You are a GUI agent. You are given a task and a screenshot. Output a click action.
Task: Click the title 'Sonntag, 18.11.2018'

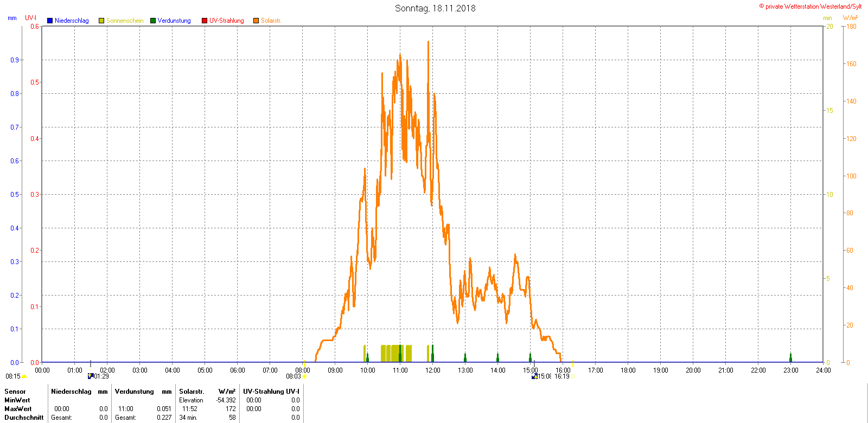[x=435, y=8]
